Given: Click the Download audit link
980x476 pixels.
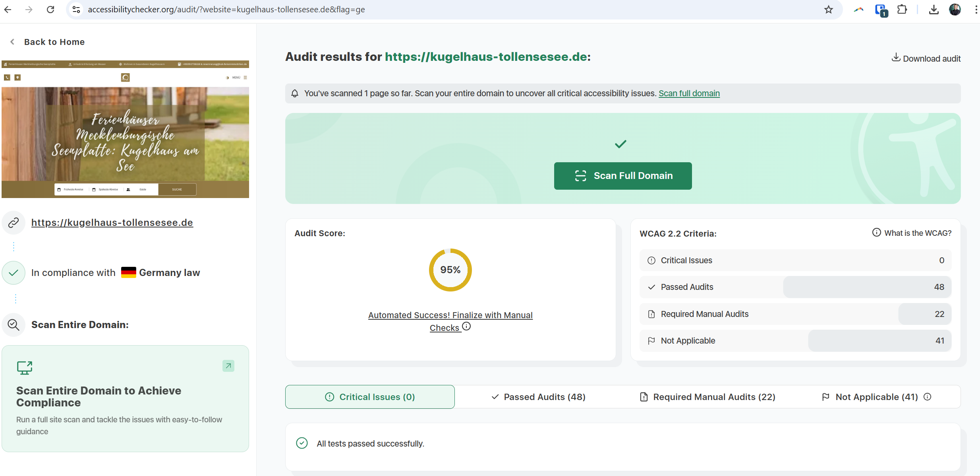Looking at the screenshot, I should pos(926,58).
